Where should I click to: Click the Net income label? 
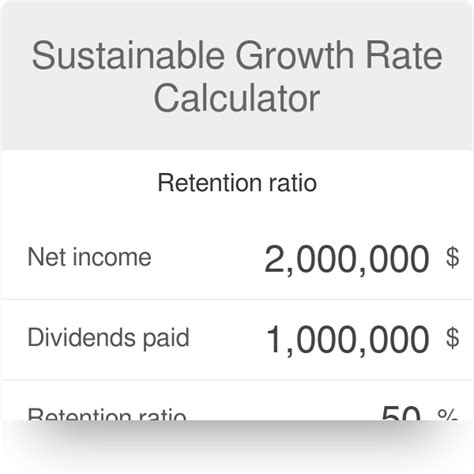point(89,257)
